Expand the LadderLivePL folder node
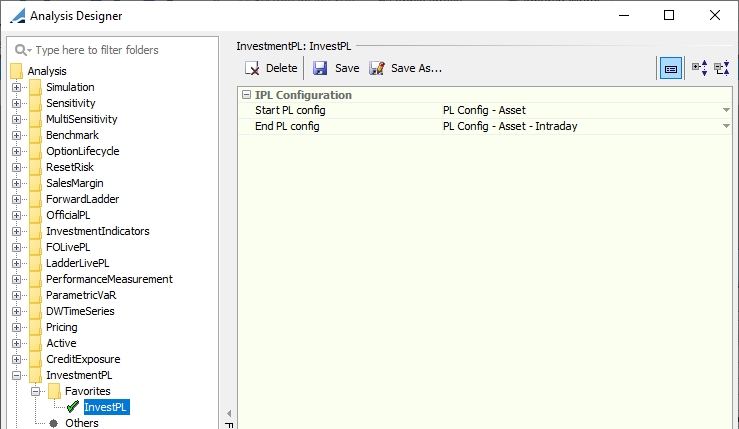This screenshot has width=739, height=429. (16, 264)
